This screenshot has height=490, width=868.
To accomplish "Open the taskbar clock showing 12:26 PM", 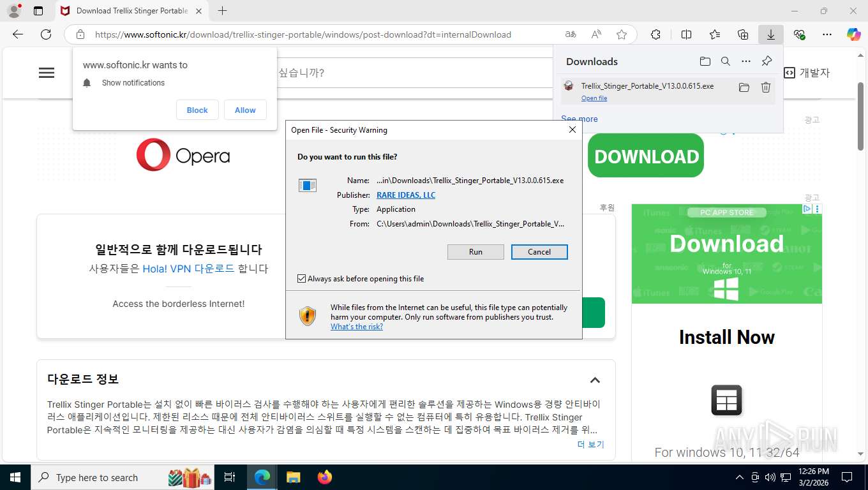I will click(812, 477).
